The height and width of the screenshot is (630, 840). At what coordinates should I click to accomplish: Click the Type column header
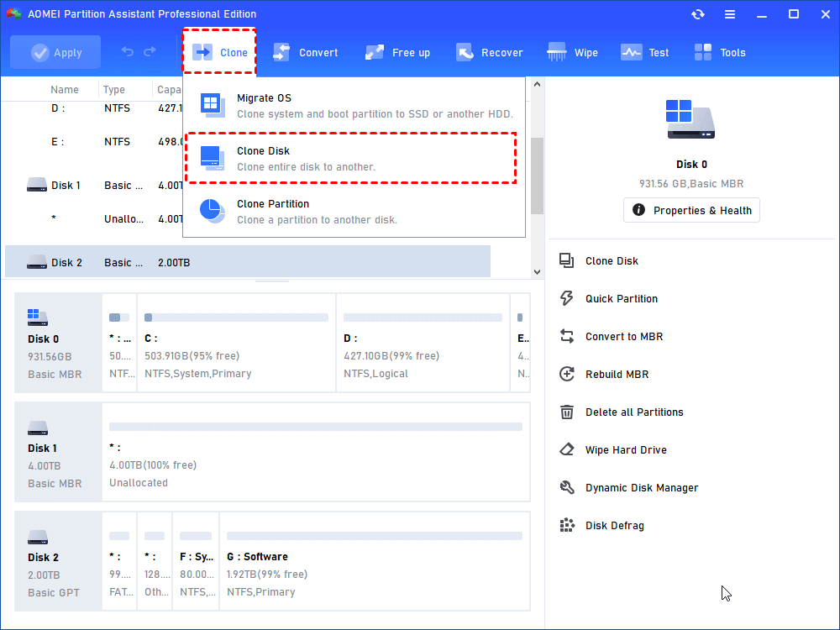pos(114,90)
